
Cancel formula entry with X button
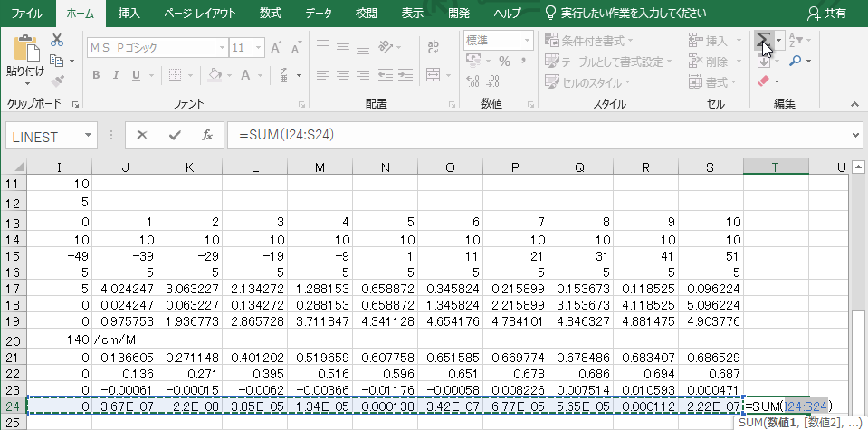coord(142,136)
